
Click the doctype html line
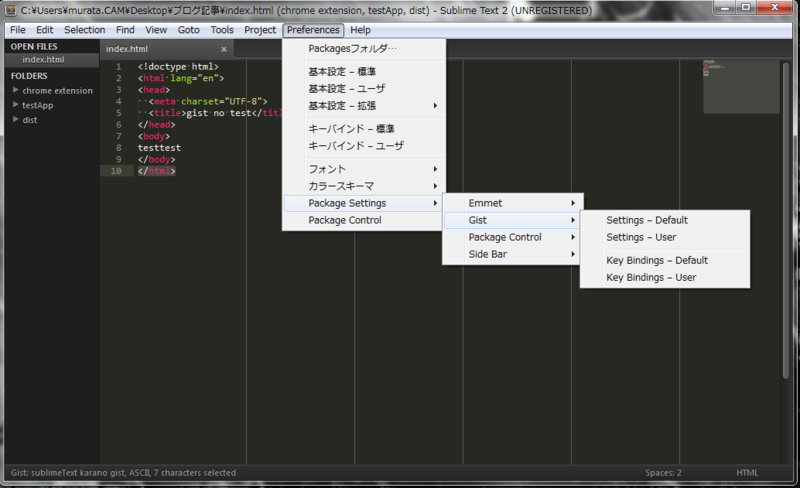click(178, 66)
